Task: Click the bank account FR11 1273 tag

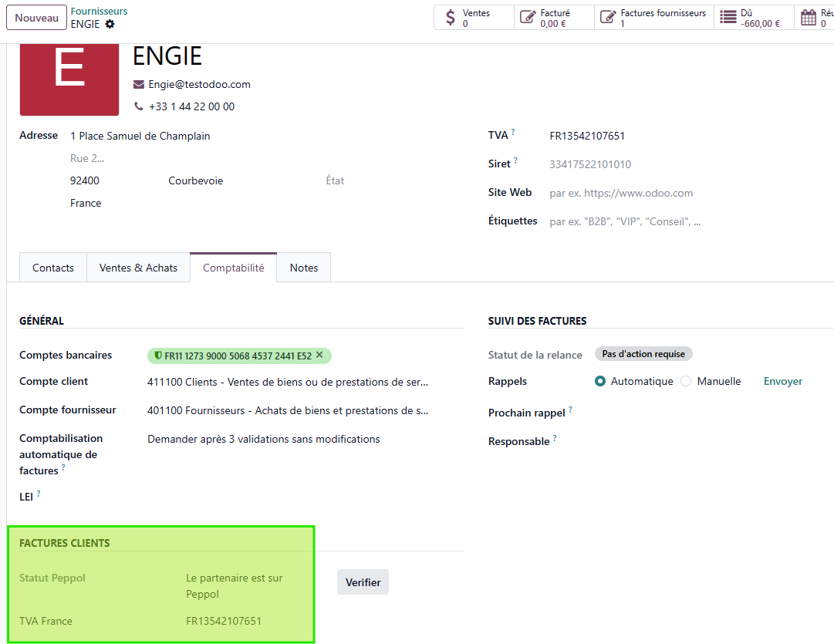Action: pos(239,356)
